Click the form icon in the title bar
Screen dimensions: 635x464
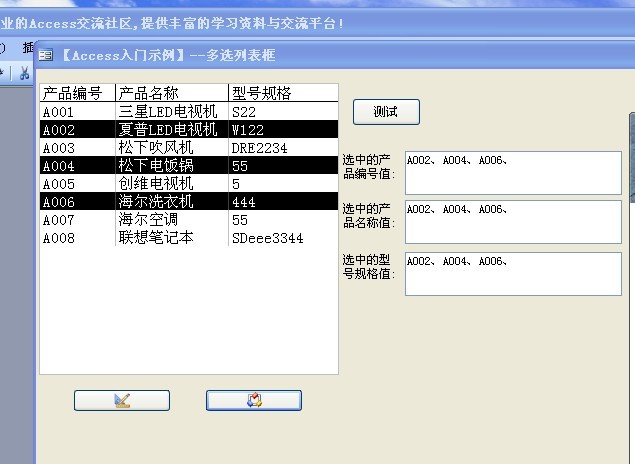[46, 55]
